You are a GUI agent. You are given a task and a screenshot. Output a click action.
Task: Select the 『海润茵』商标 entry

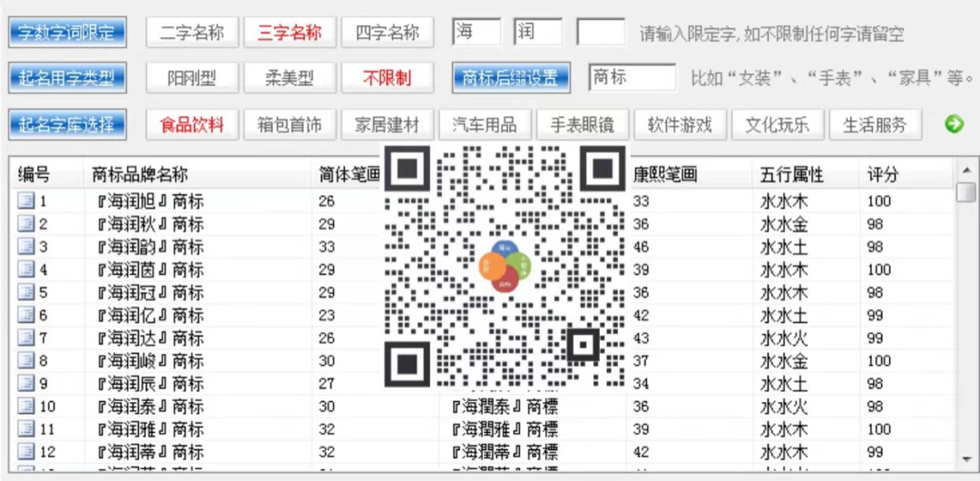(150, 270)
